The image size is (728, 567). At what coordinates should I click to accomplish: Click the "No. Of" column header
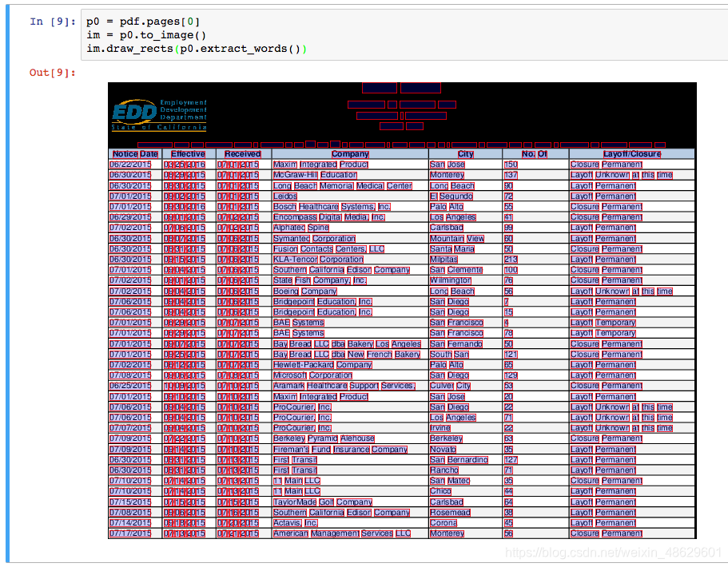click(x=535, y=154)
